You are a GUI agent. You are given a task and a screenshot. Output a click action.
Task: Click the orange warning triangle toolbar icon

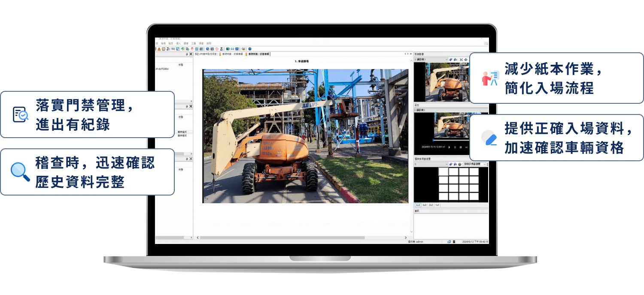point(159,49)
